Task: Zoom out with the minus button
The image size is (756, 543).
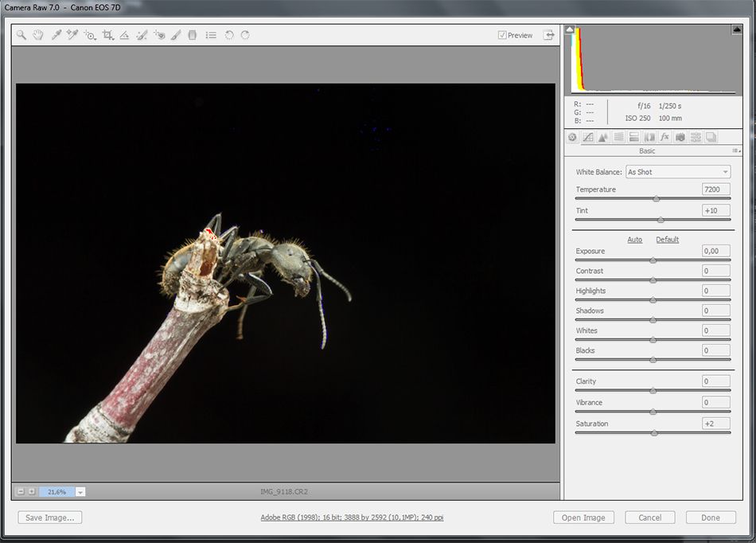Action: pyautogui.click(x=20, y=492)
